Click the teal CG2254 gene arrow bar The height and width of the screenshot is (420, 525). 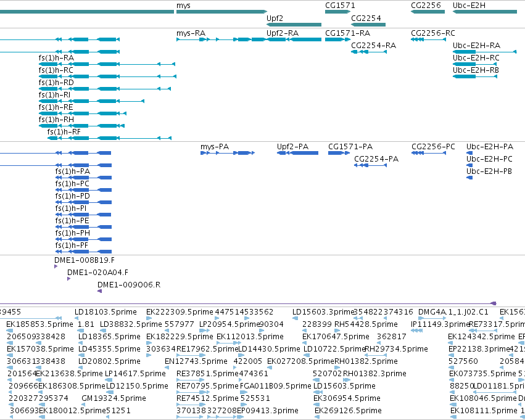pos(368,25)
